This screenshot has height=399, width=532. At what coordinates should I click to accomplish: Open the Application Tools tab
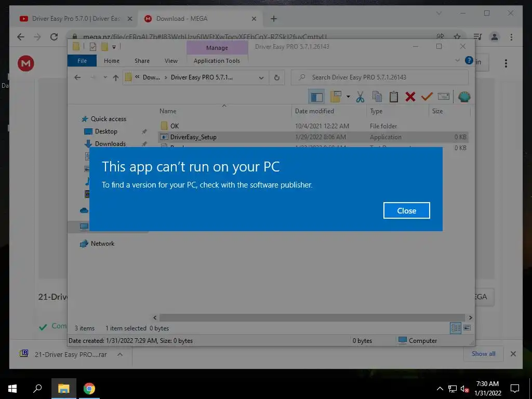pyautogui.click(x=217, y=61)
